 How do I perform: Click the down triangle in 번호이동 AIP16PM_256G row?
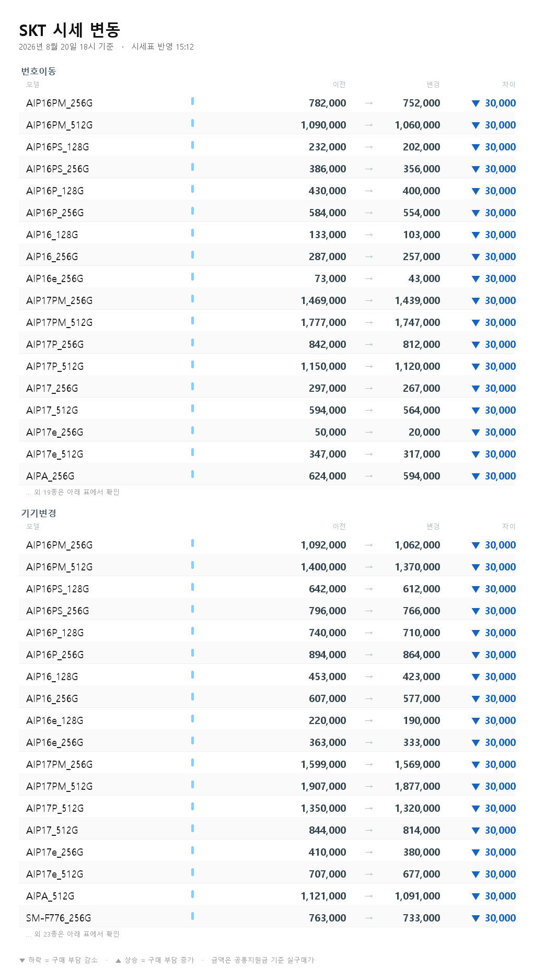(x=476, y=103)
